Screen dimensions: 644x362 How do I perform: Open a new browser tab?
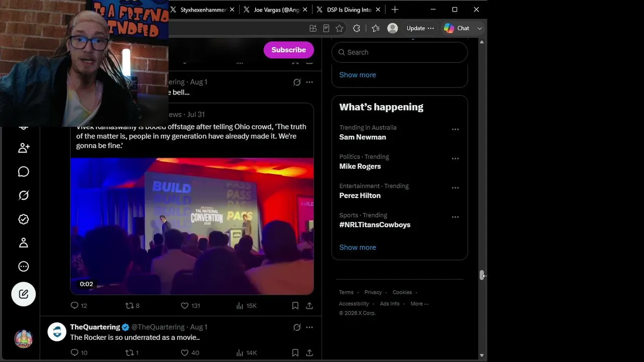(x=395, y=10)
